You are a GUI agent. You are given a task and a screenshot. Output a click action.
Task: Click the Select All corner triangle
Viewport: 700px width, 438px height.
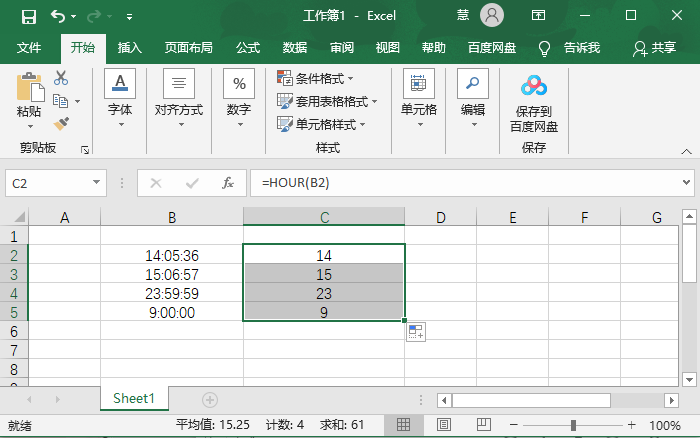19,217
